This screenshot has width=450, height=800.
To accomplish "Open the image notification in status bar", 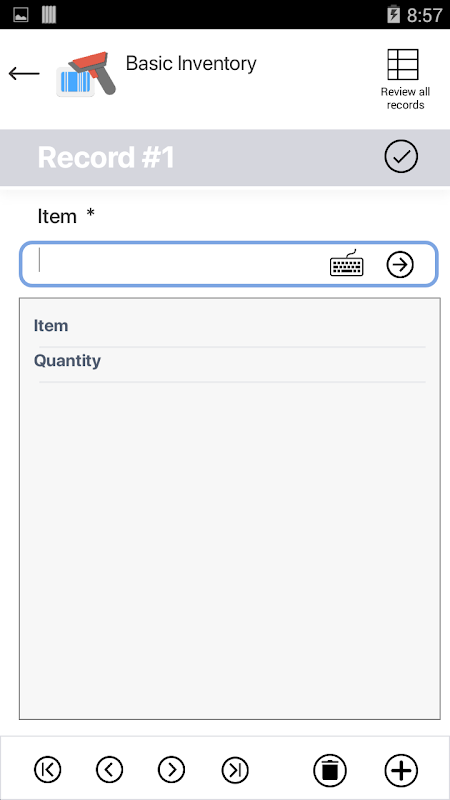I will coord(21,15).
